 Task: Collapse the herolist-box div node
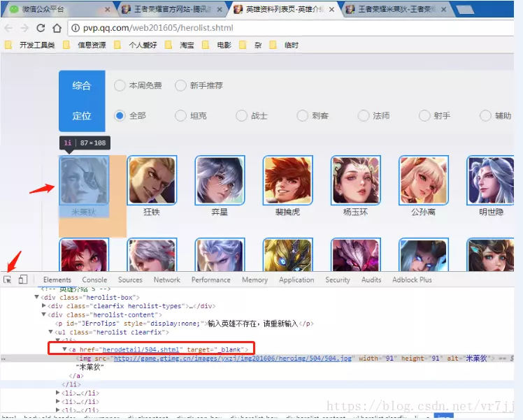click(36, 297)
